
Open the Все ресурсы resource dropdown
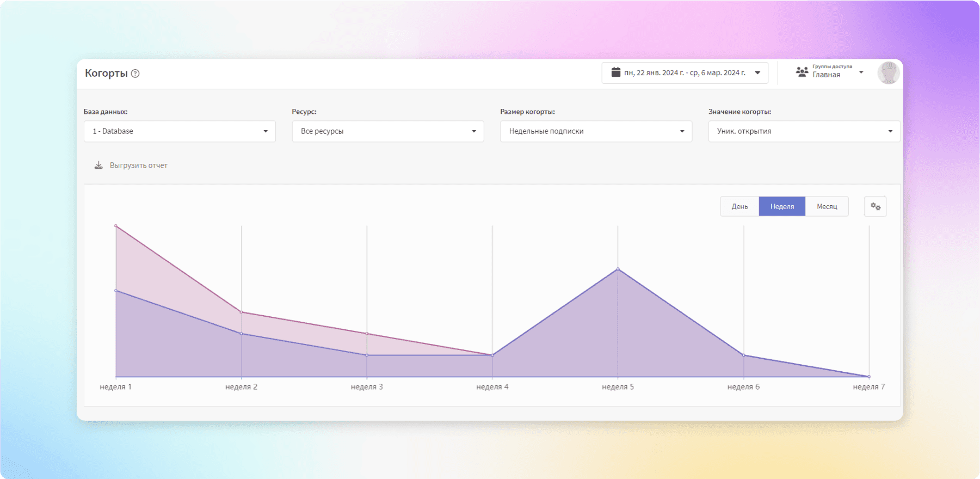click(x=388, y=131)
